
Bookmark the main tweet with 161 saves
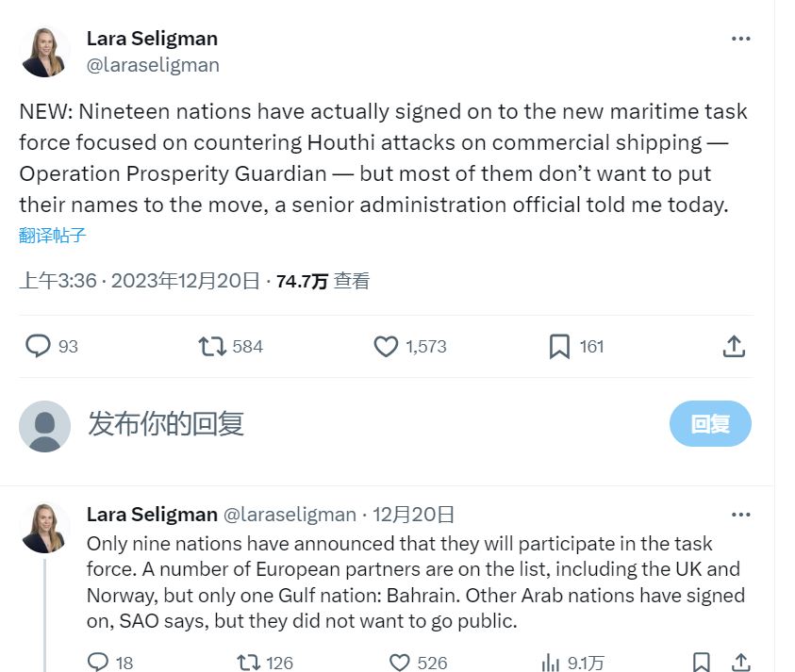(559, 347)
